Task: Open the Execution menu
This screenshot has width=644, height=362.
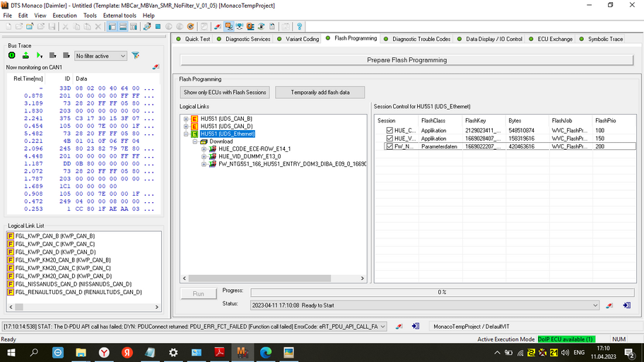Action: (64, 16)
